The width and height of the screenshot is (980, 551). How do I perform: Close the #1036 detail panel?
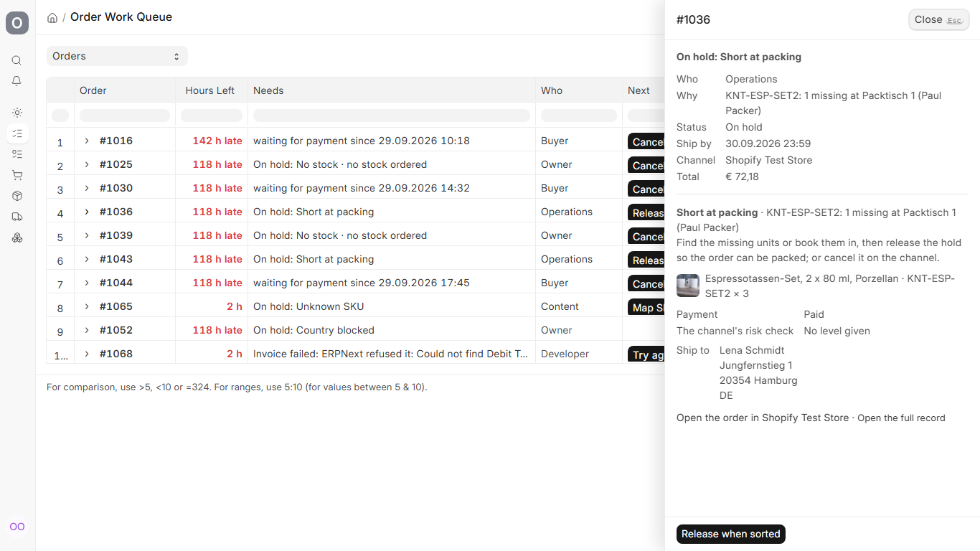point(938,20)
